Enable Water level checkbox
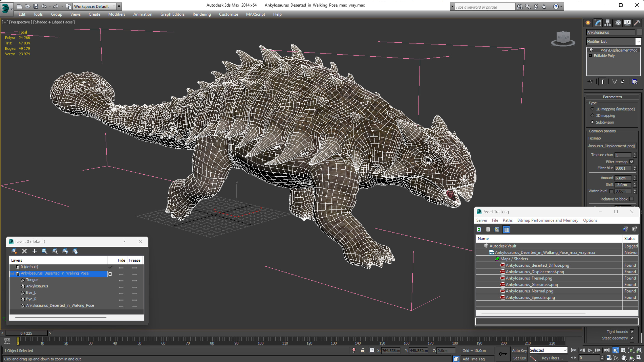This screenshot has height=362, width=644. 611,191
